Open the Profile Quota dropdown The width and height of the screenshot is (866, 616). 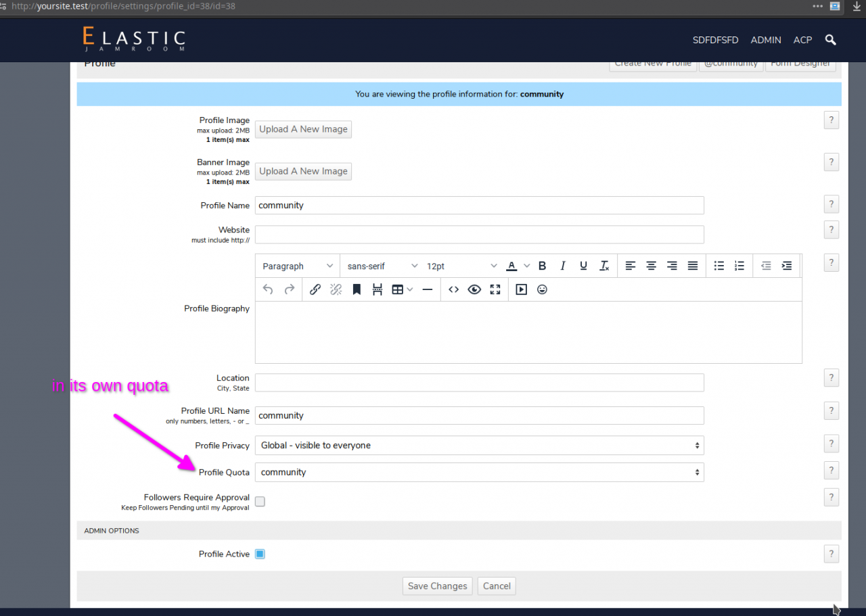479,473
